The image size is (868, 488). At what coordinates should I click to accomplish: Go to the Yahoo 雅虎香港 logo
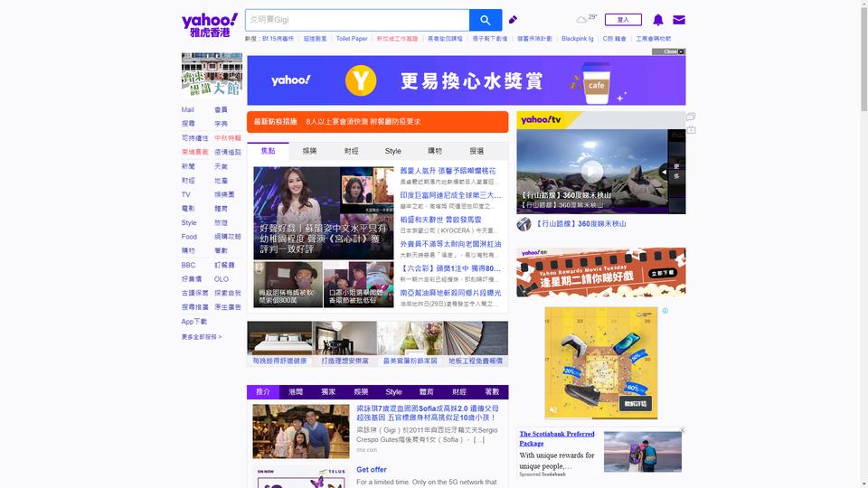pos(210,25)
